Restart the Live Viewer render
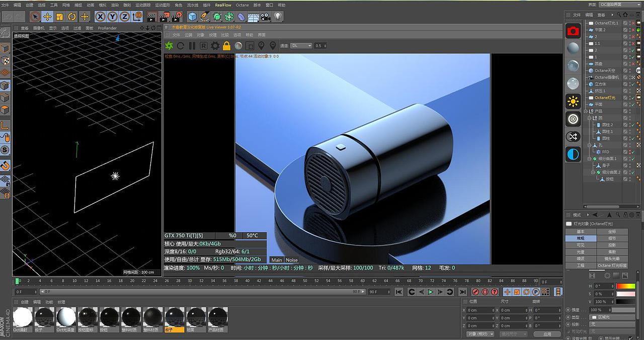Screen dimensions: 644x340 (x=180, y=46)
